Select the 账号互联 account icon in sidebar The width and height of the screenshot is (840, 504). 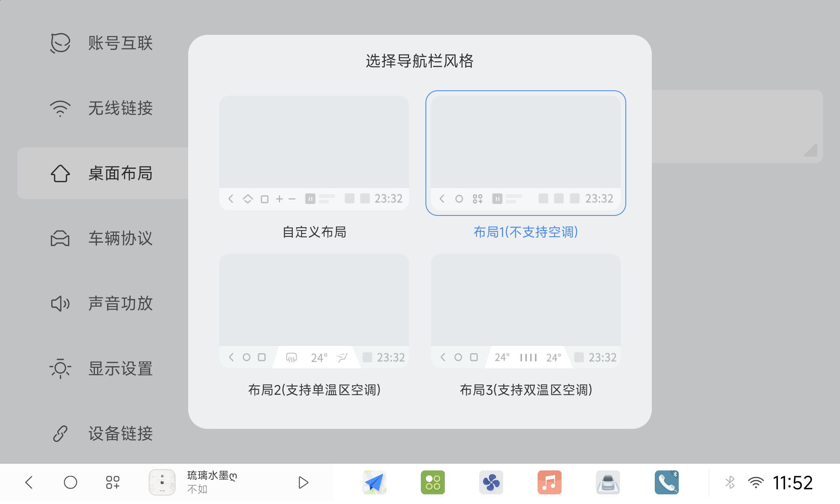point(60,42)
